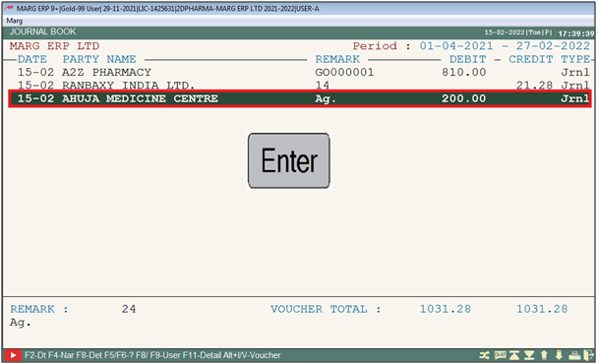Click the Jrnl type in A2Z PHARMACY row
This screenshot has height=364, width=598.
pos(575,72)
